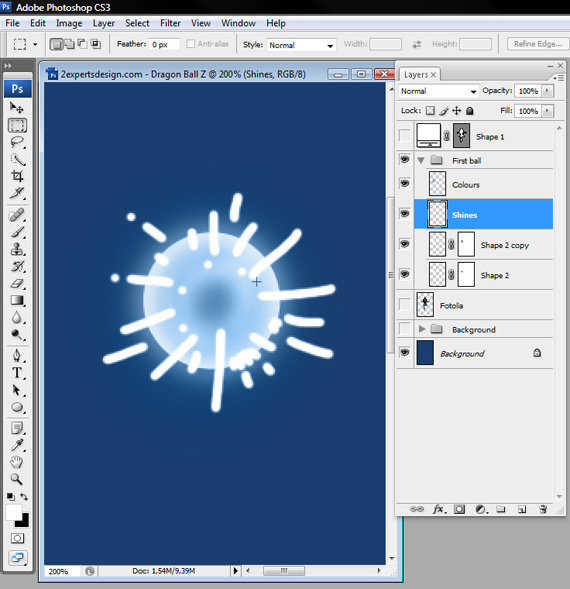This screenshot has width=570, height=589.
Task: Select the Hand tool
Action: 17,462
